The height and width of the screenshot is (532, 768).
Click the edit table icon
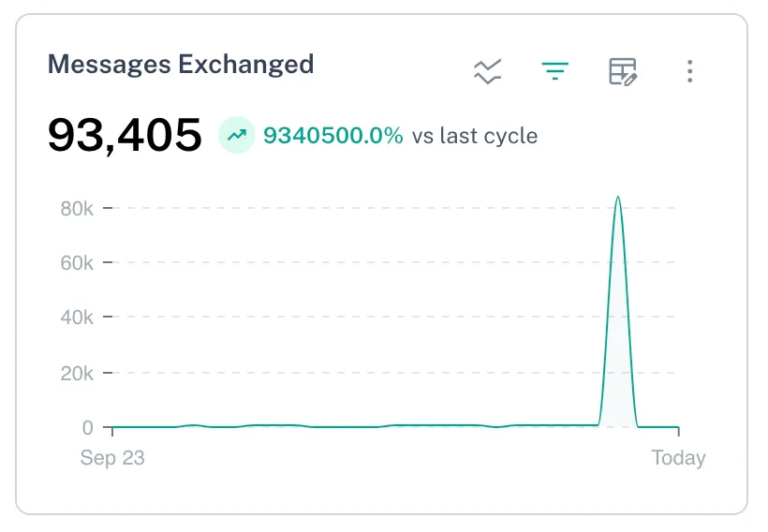coord(623,71)
